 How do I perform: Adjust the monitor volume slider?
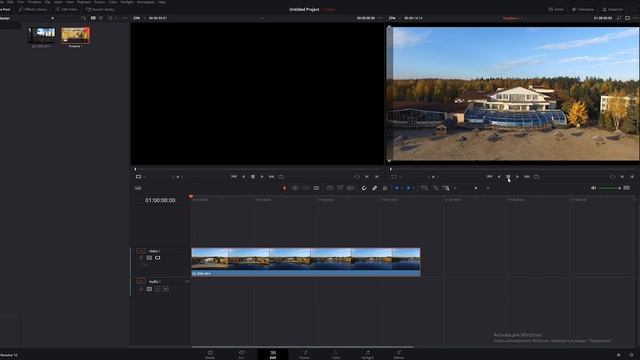[610, 188]
